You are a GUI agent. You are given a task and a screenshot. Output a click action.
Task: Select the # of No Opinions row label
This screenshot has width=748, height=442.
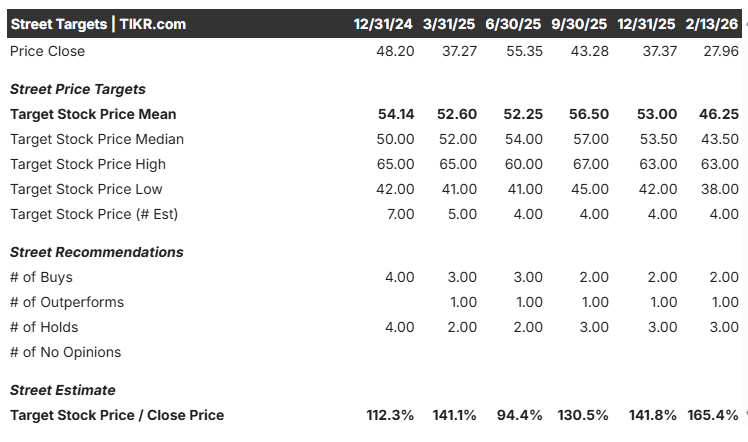click(x=66, y=352)
